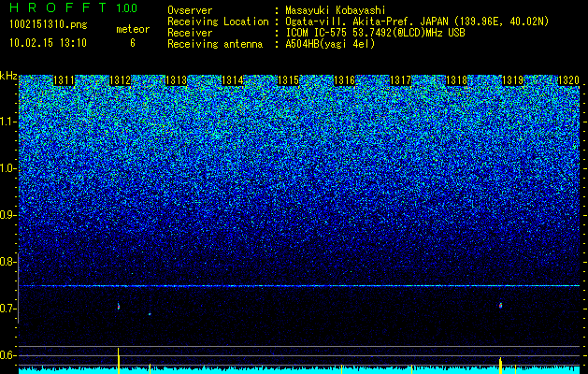Click the HROFFT program title
The height and width of the screenshot is (374, 588).
[x=58, y=7]
